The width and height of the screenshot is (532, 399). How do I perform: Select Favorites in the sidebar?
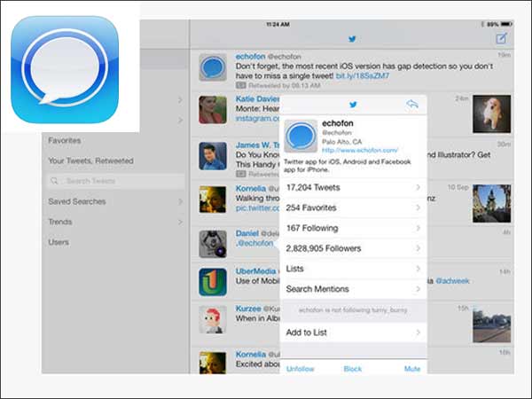coord(65,140)
